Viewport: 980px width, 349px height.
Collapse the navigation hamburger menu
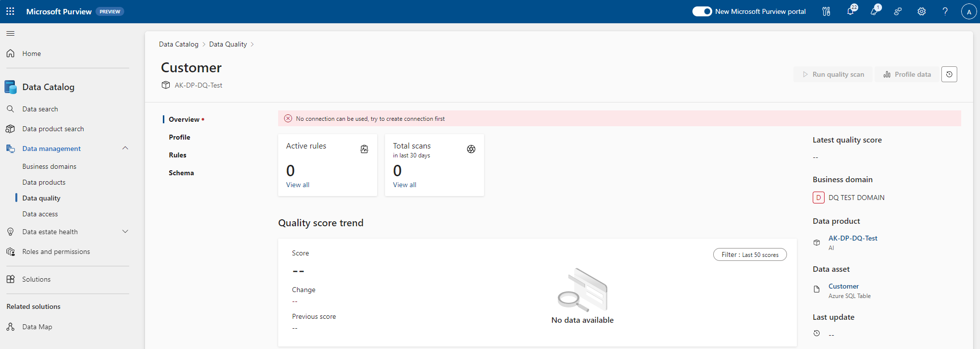10,33
